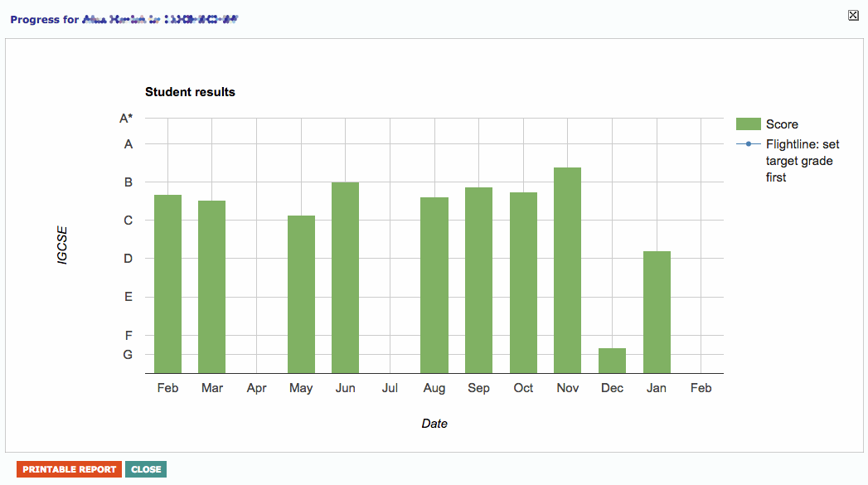The width and height of the screenshot is (868, 485).
Task: Select the Jun score bar
Action: (345, 278)
